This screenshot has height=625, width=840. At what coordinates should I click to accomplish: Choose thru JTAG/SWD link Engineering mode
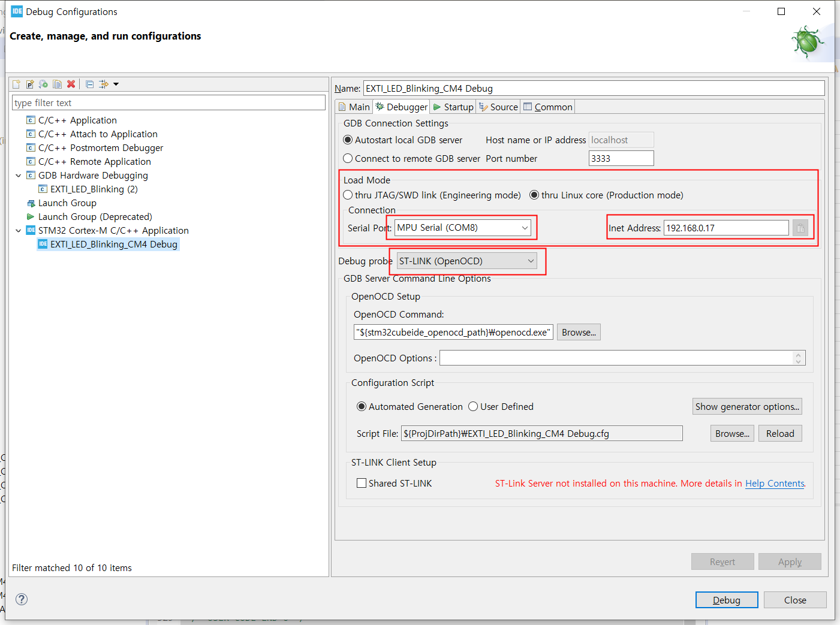pyautogui.click(x=348, y=195)
